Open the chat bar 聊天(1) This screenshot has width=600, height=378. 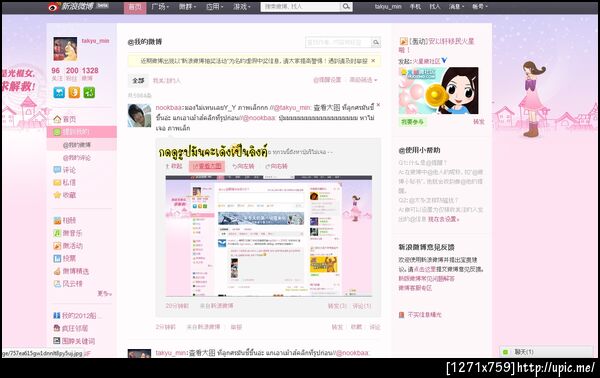(x=546, y=352)
